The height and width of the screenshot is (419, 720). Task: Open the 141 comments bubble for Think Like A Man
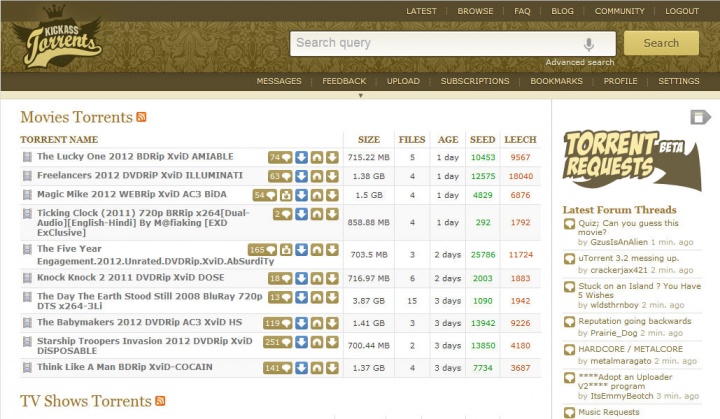277,368
